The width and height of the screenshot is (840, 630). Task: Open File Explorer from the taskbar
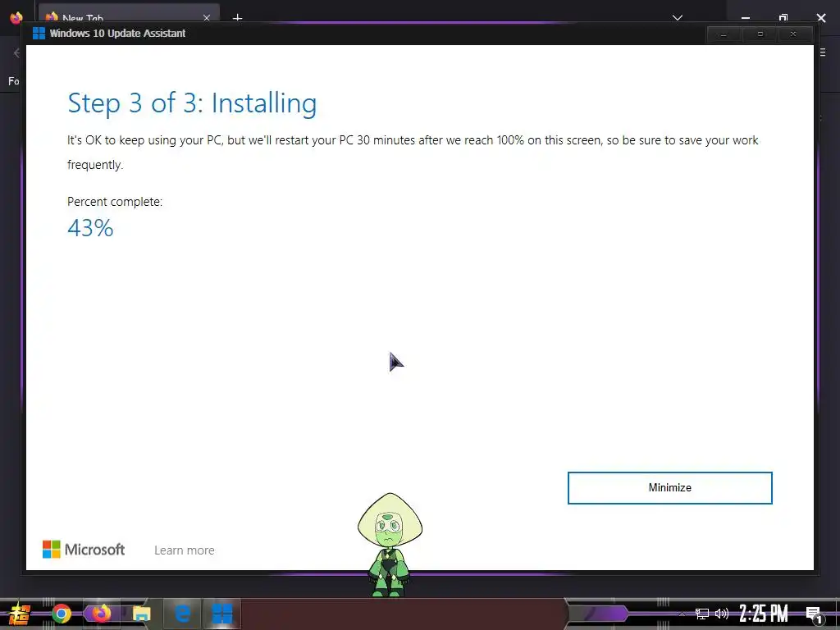pyautogui.click(x=141, y=614)
